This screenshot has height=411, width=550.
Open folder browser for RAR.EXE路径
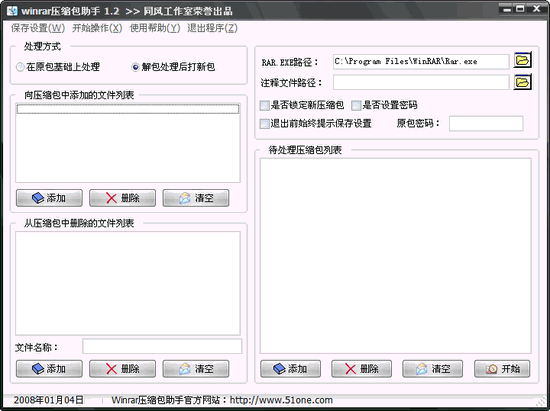click(x=523, y=60)
